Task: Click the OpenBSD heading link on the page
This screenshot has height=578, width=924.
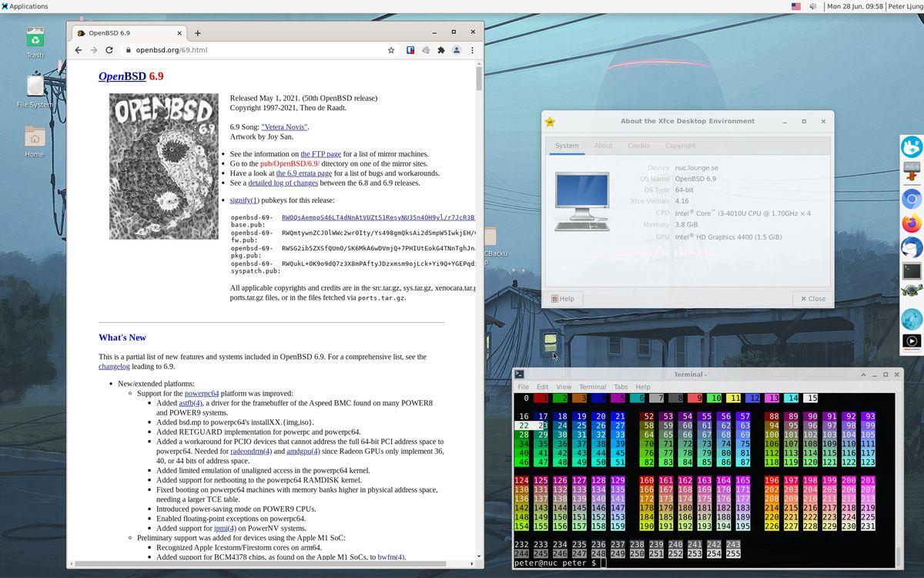Action: (x=122, y=76)
